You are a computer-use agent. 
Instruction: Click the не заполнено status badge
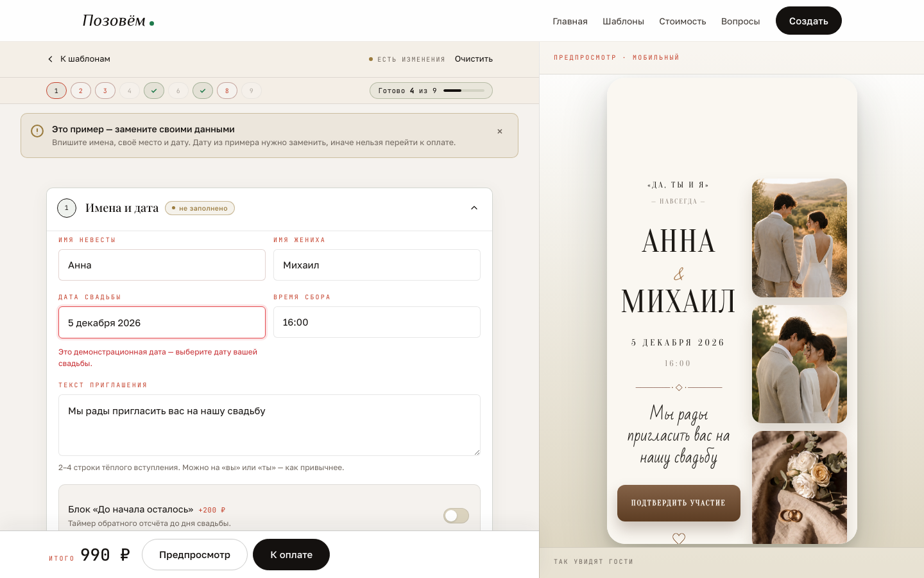[x=200, y=208]
